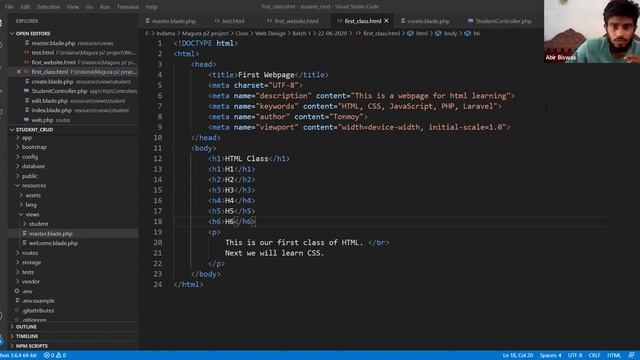
Task: Open the .gitattributes file
Action: (x=38, y=311)
